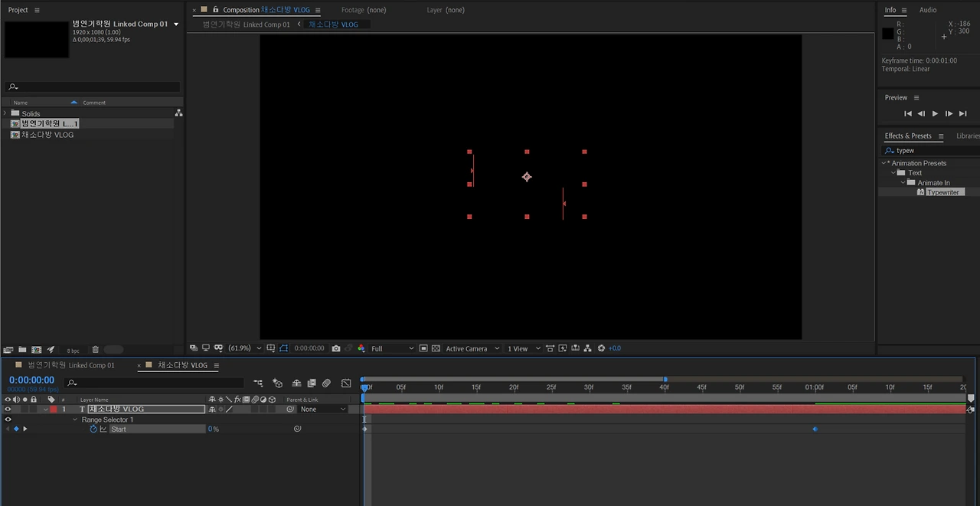Toggle pixel aspect ratio correction
The height and width of the screenshot is (506, 980).
(550, 348)
